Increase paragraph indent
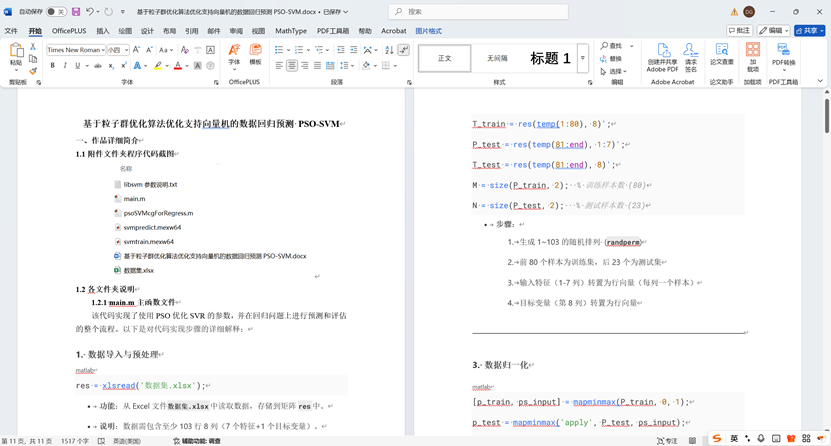The height and width of the screenshot is (446, 831). point(353,50)
